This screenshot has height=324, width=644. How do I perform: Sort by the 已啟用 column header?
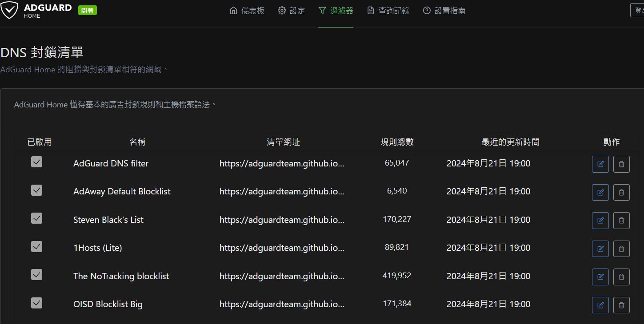[40, 142]
